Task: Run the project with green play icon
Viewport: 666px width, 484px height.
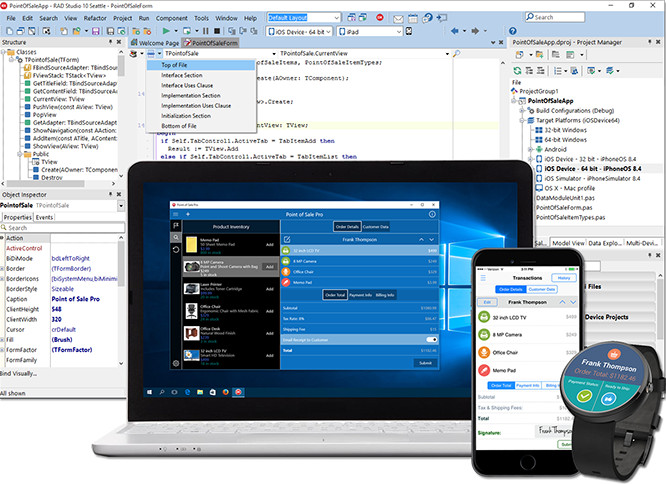Action: [x=166, y=31]
